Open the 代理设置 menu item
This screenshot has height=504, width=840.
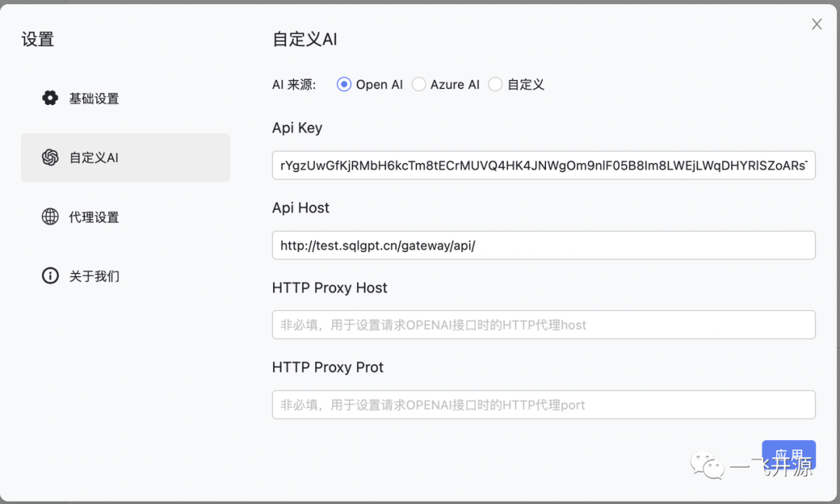click(125, 217)
